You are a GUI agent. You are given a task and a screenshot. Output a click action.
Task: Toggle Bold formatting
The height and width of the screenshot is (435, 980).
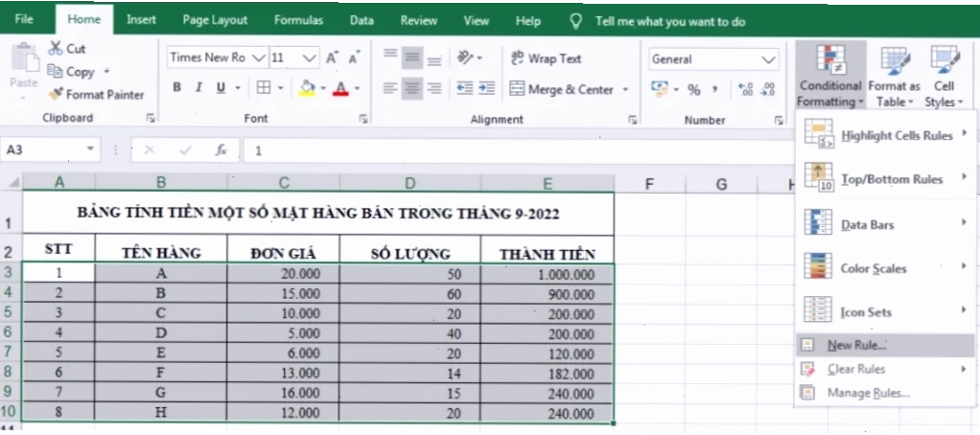[x=176, y=88]
